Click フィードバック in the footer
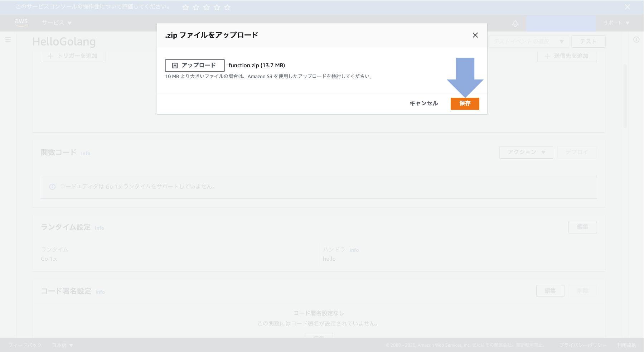 pos(25,345)
